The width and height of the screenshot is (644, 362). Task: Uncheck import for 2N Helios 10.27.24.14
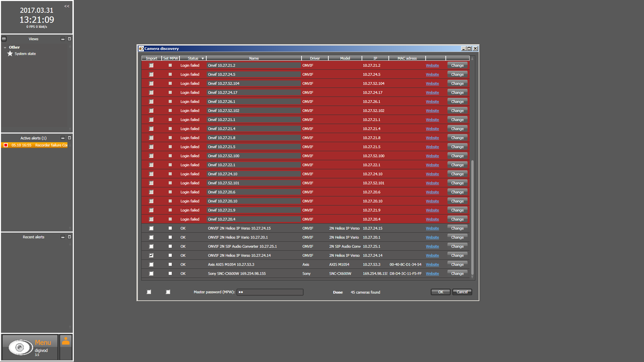151,255
